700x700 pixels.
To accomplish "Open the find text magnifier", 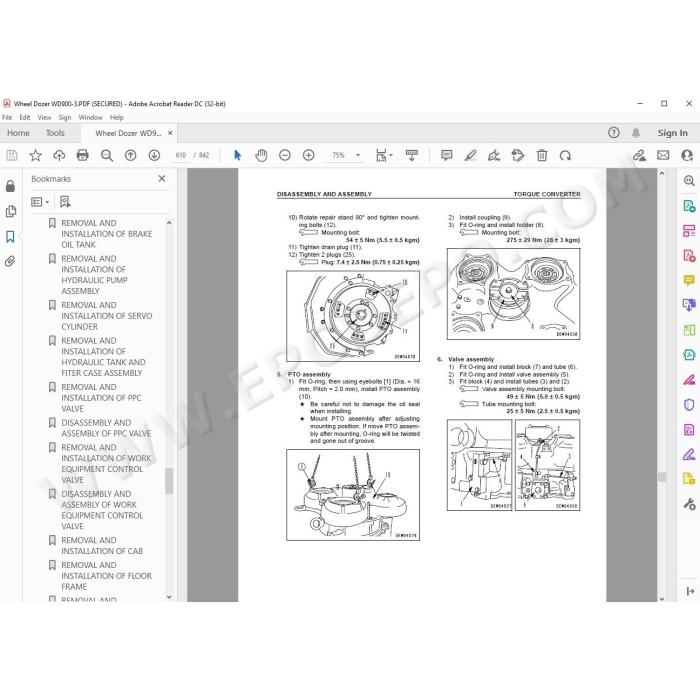I will pos(107,155).
